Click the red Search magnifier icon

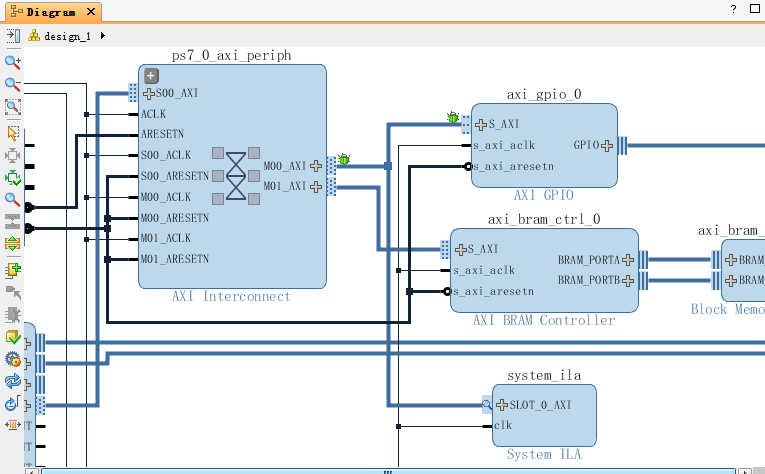click(x=13, y=200)
